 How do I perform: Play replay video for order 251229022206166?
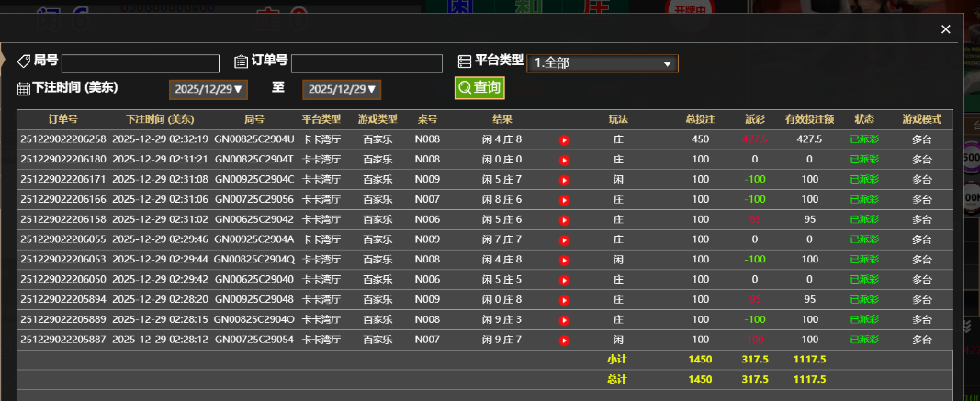pos(564,200)
